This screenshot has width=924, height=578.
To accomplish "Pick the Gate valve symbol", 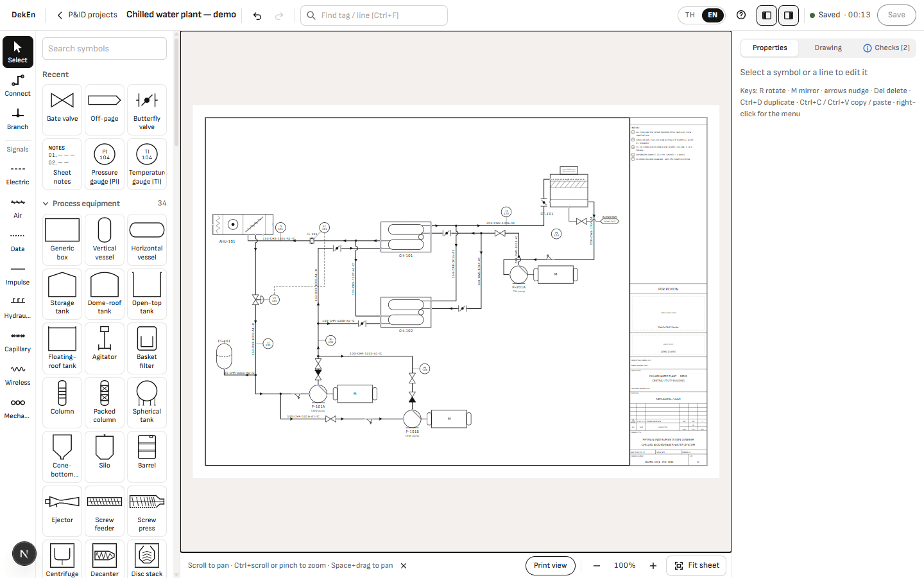I will click(x=62, y=110).
